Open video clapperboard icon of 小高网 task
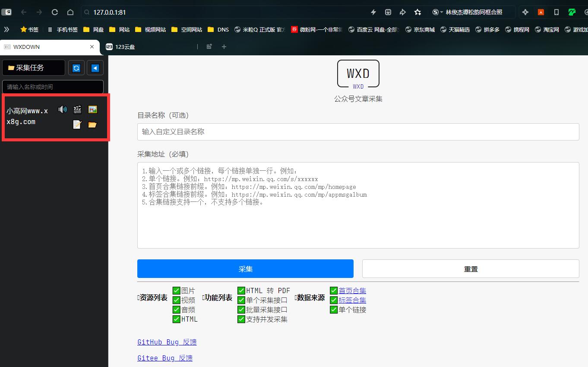 pos(77,109)
